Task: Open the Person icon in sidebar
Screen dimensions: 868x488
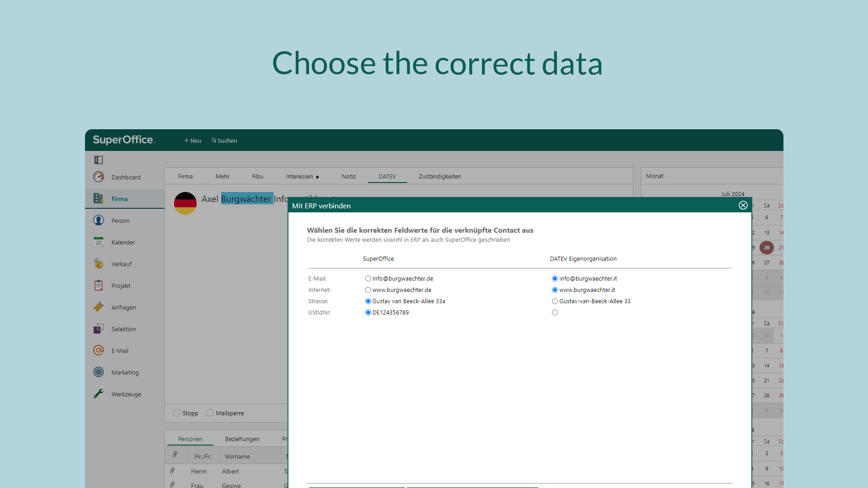Action: click(x=99, y=220)
